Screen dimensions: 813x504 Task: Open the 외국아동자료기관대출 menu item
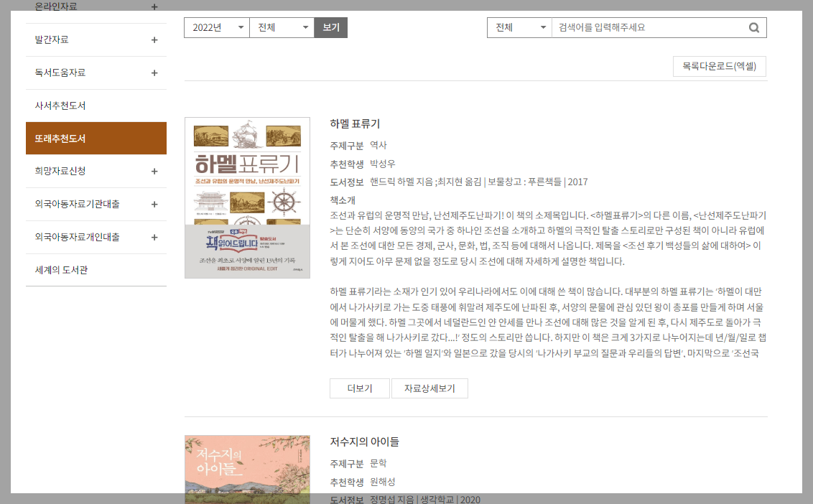tap(78, 205)
